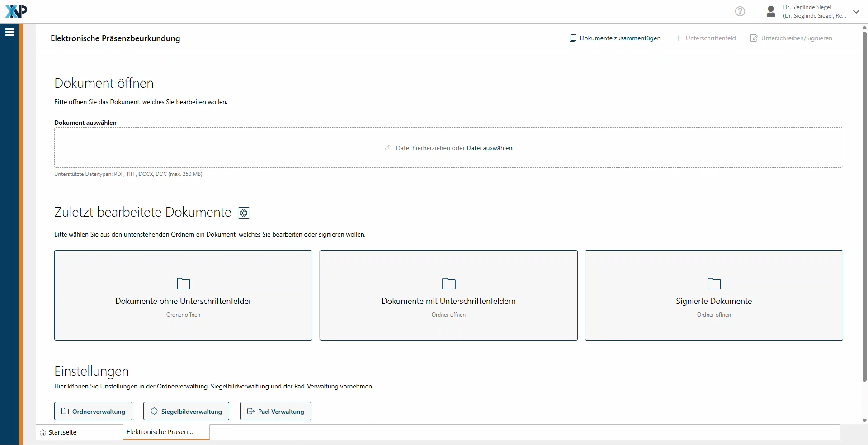Click Dokumente zusammenfügen in the toolbar
Viewport: 868px width, 445px height.
(615, 38)
